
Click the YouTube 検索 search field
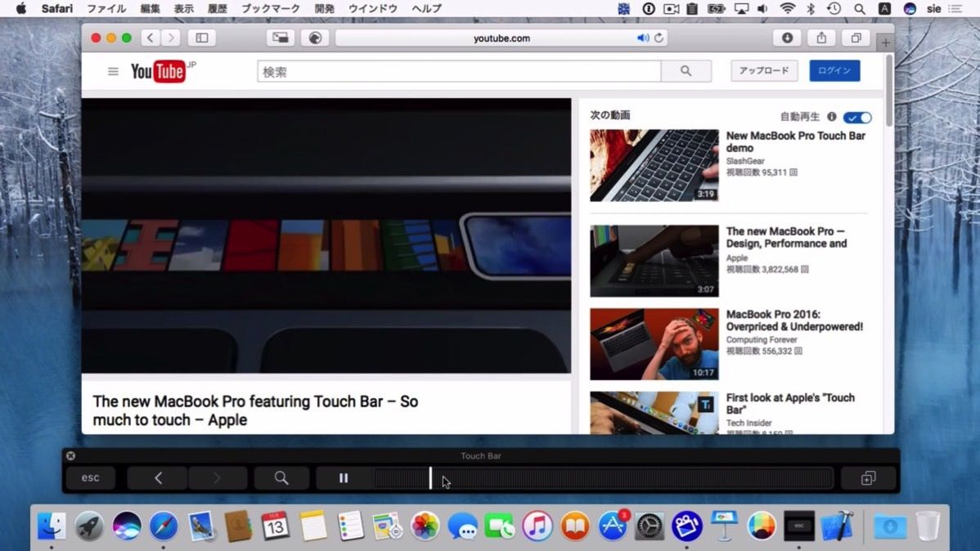click(459, 71)
